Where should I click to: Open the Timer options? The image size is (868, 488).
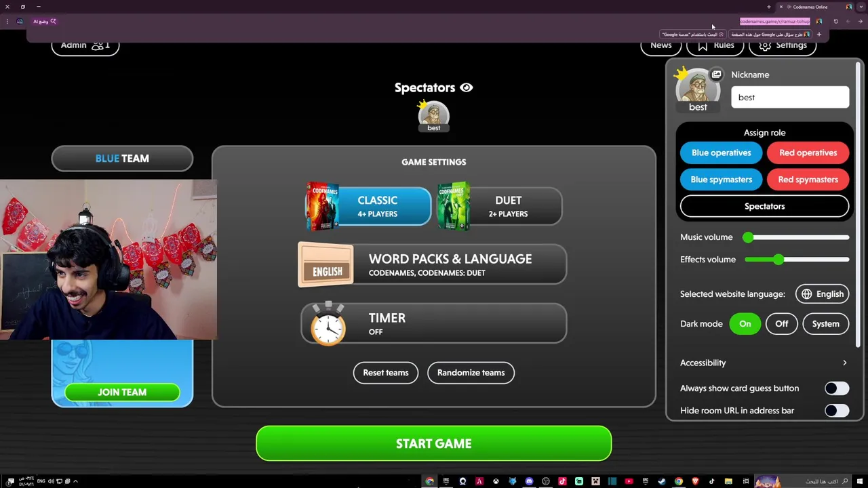coord(433,323)
